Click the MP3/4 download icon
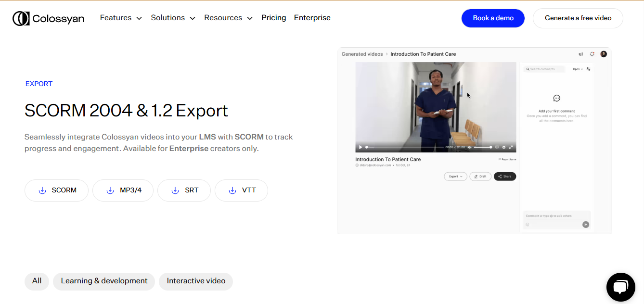The width and height of the screenshot is (644, 304). tap(110, 190)
